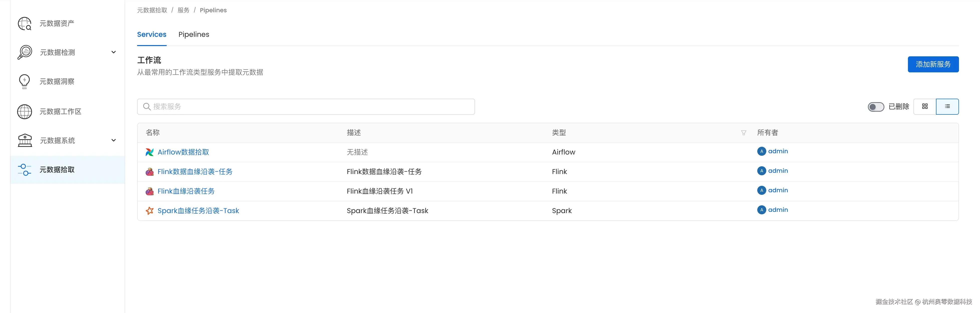Click admin avatar in Spark row

pos(761,209)
